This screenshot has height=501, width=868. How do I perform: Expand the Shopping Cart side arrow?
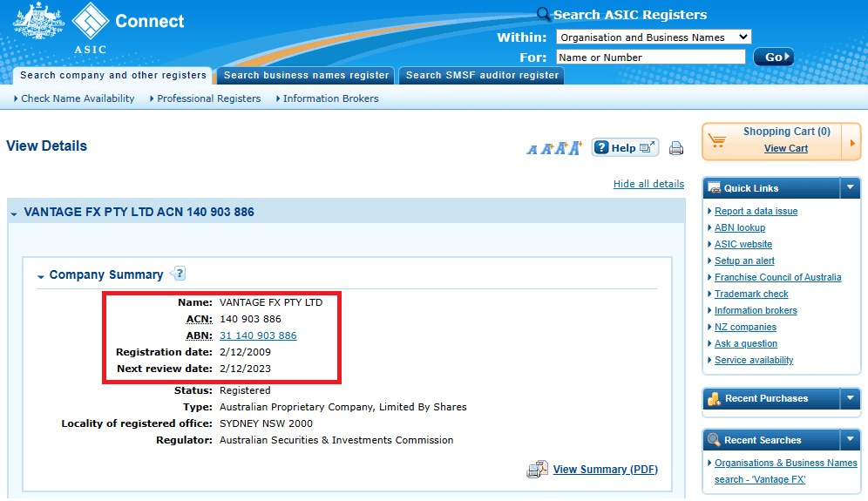click(852, 142)
